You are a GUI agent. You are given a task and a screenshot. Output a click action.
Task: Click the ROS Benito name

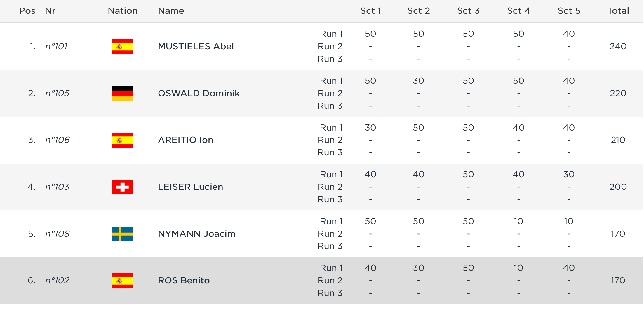(184, 280)
